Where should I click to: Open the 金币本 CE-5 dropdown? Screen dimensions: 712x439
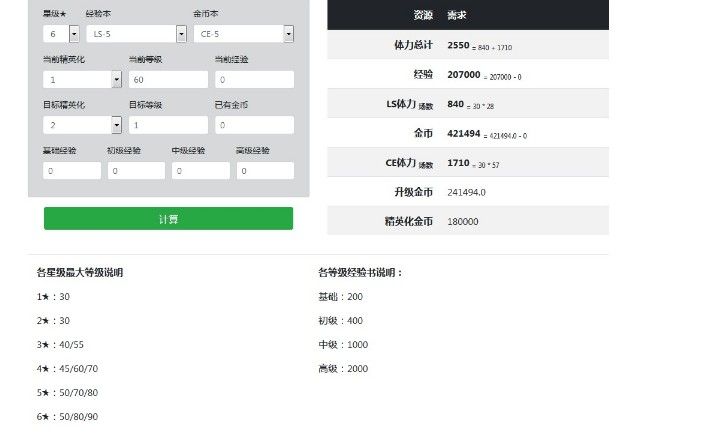[x=244, y=34]
